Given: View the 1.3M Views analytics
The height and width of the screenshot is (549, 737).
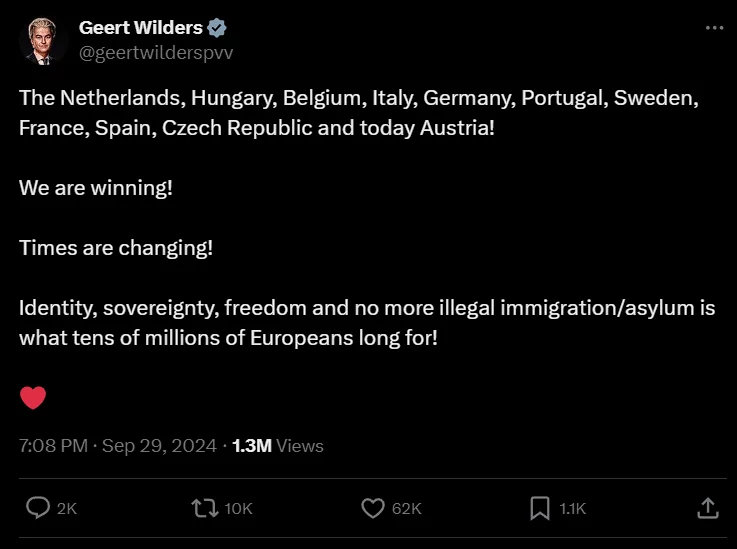Looking at the screenshot, I should 277,446.
